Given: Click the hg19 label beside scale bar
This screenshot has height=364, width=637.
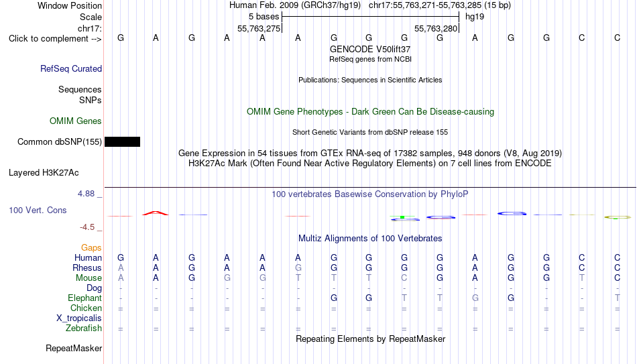Looking at the screenshot, I should [475, 17].
